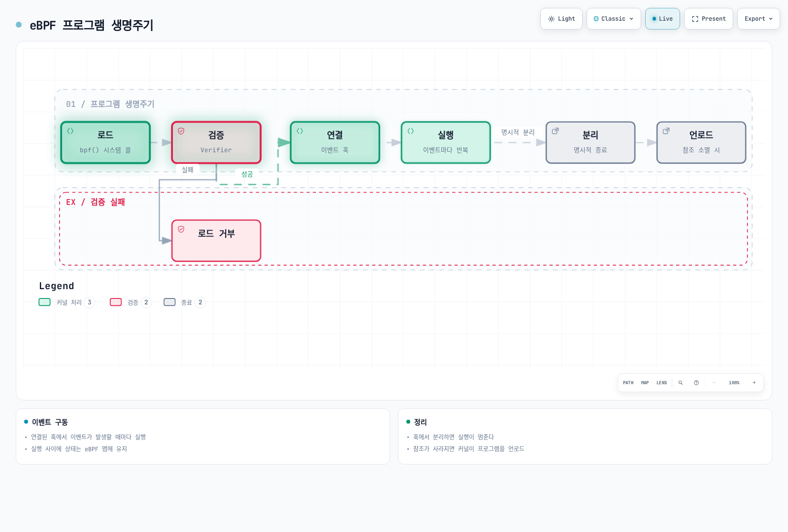Zoom in with the plus button

[754, 383]
